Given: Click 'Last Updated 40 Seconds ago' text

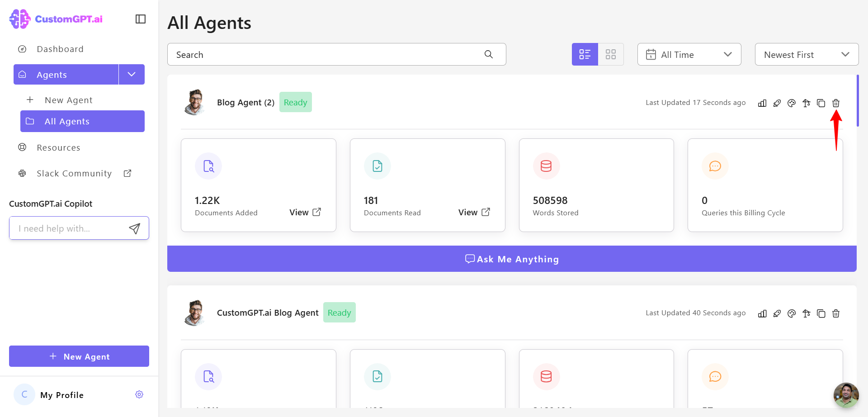Looking at the screenshot, I should pos(696,313).
